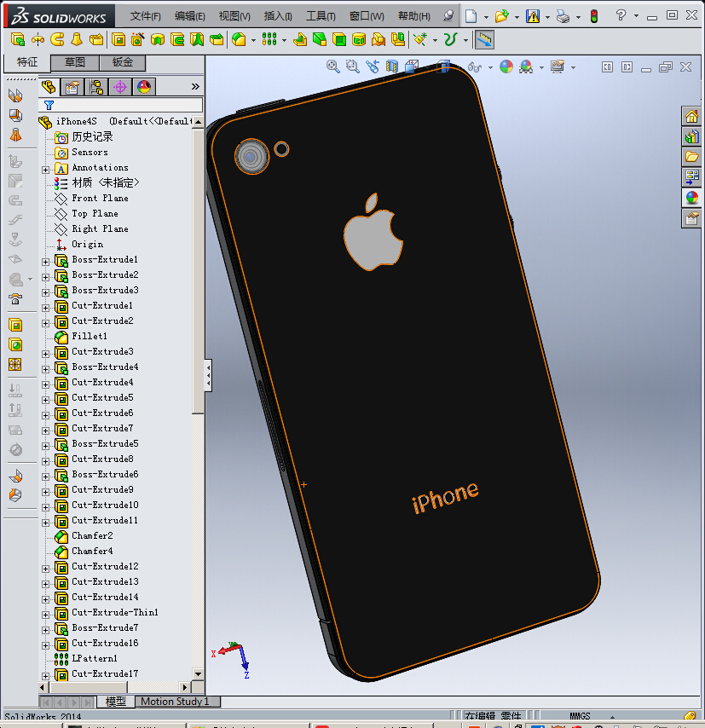
Task: Click the Zoom to Fit view icon
Action: point(333,66)
